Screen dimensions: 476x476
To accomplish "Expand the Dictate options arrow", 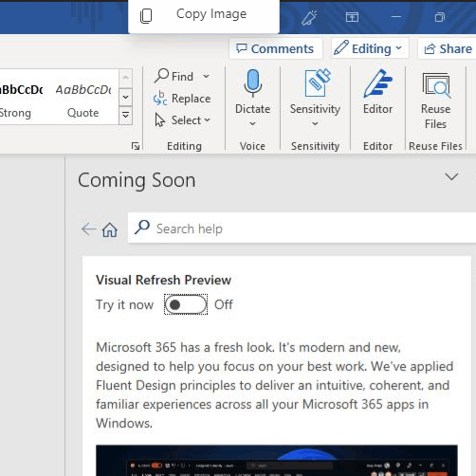I will (x=252, y=123).
